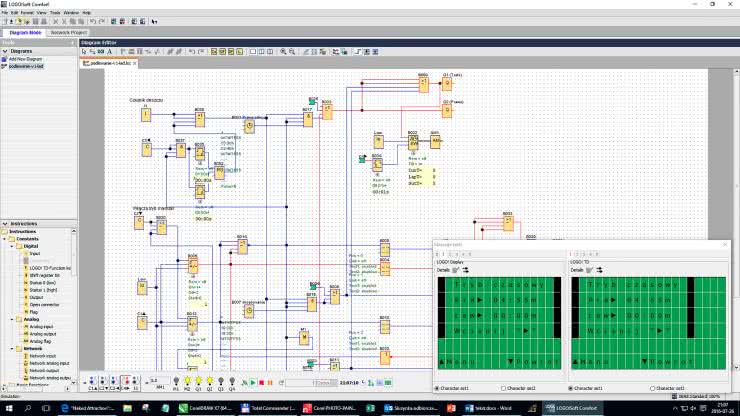
Task: Collapse the Diagrams panel section
Action: [4, 51]
